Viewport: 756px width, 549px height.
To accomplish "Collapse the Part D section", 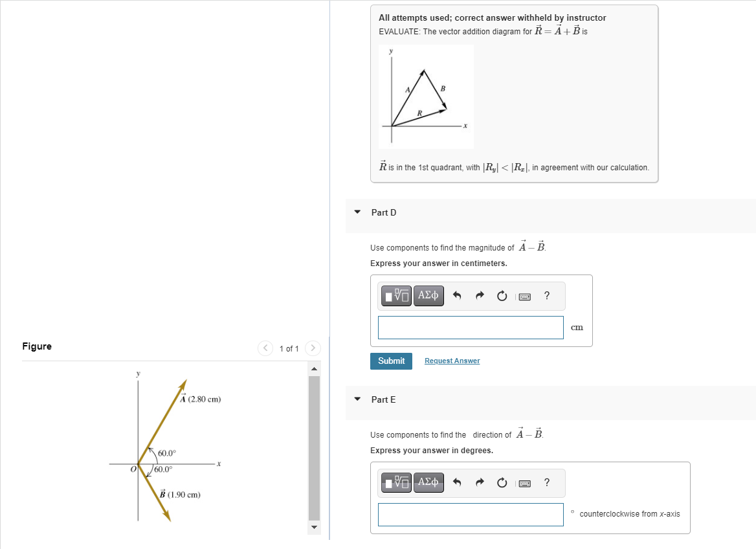I will click(x=357, y=212).
